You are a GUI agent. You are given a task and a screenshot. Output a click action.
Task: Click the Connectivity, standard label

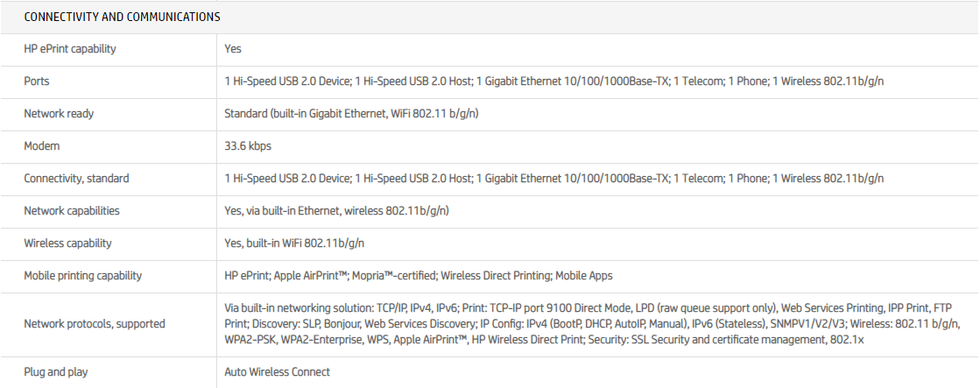point(76,179)
